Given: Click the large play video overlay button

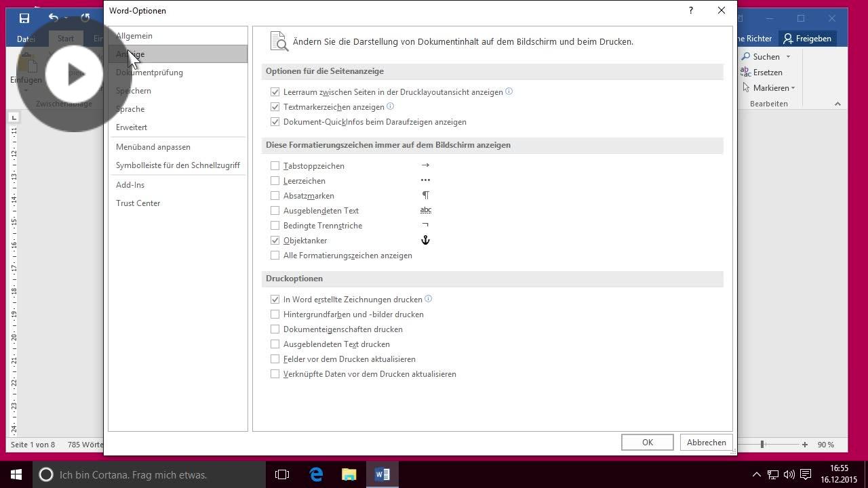Looking at the screenshot, I should click(74, 74).
